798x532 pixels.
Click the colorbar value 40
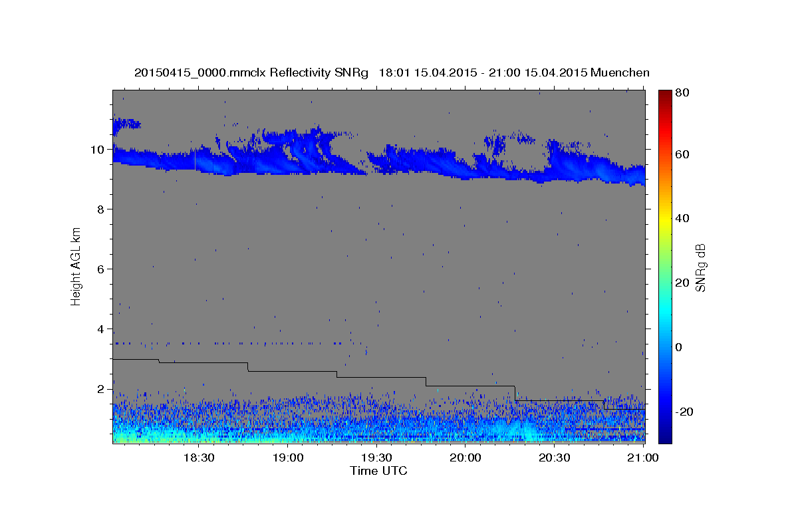[x=683, y=218]
